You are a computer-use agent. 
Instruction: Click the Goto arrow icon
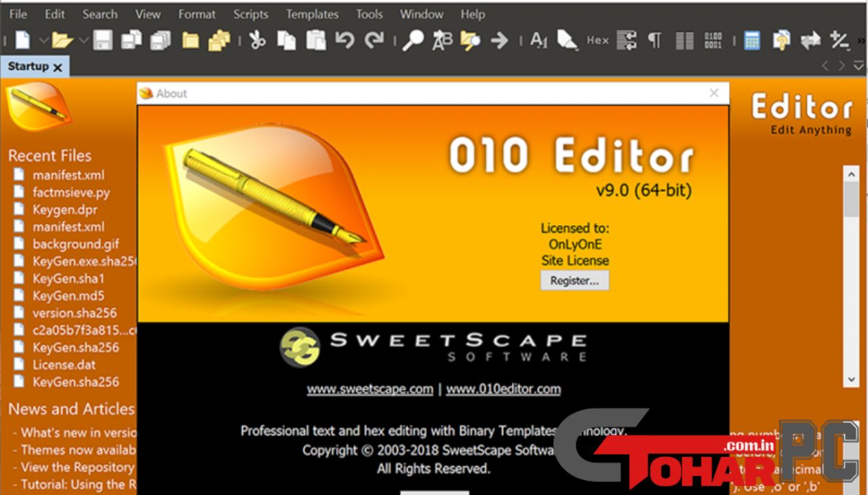point(500,41)
